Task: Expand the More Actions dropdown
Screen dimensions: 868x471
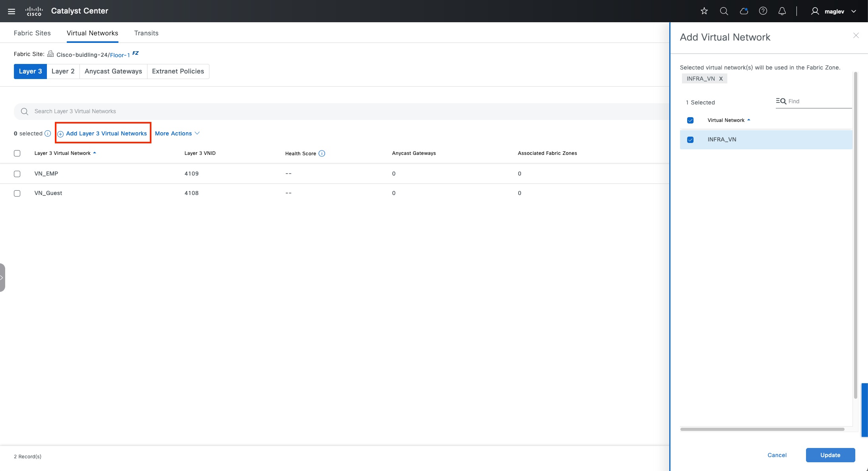Action: pyautogui.click(x=177, y=133)
